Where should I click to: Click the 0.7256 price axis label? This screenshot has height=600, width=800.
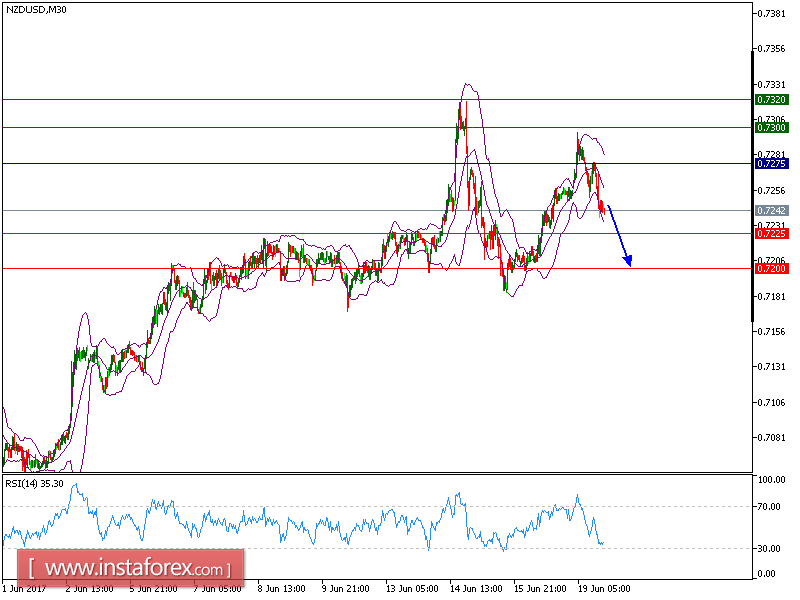[771, 190]
